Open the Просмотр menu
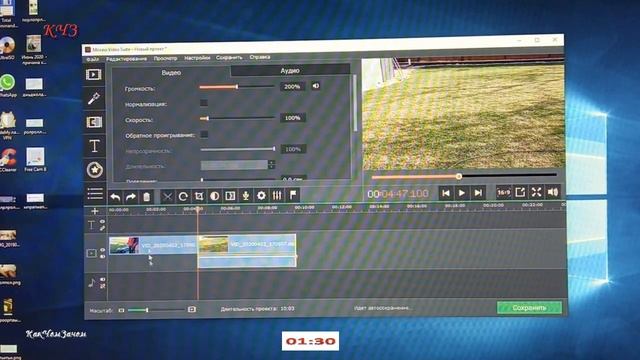 165,58
